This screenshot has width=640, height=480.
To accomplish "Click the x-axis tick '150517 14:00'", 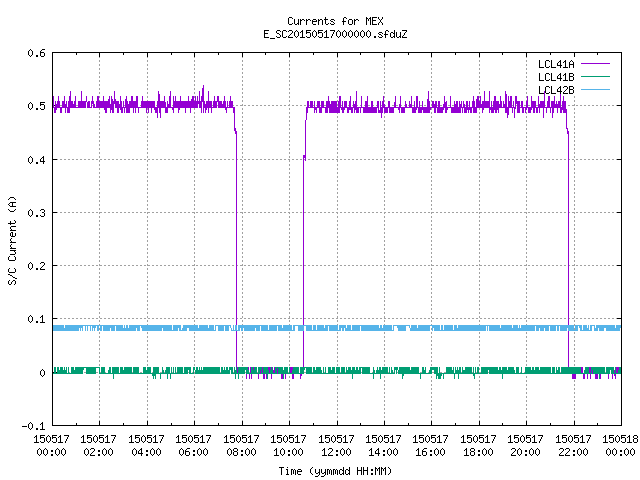I will point(383,445).
